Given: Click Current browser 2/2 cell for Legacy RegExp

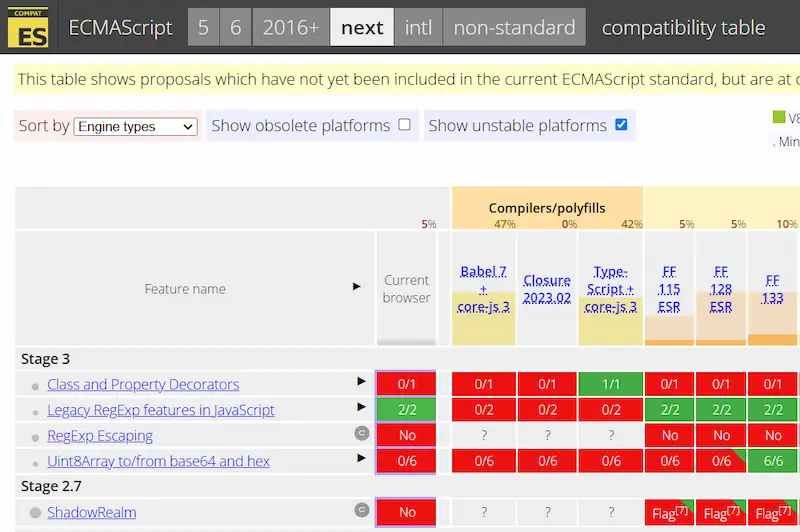Looking at the screenshot, I should [407, 410].
